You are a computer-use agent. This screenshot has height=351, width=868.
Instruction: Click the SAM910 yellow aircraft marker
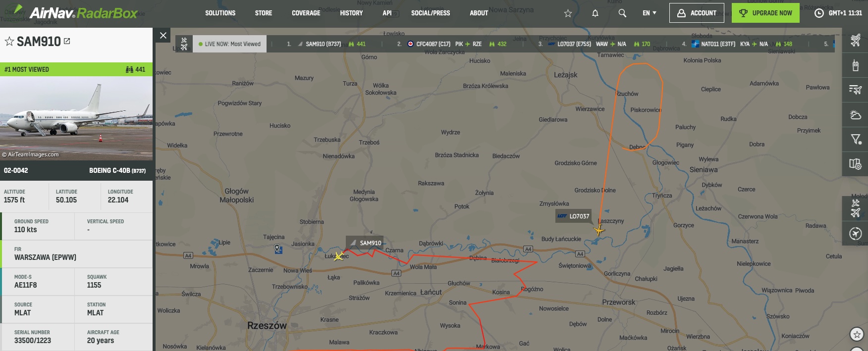click(x=339, y=256)
